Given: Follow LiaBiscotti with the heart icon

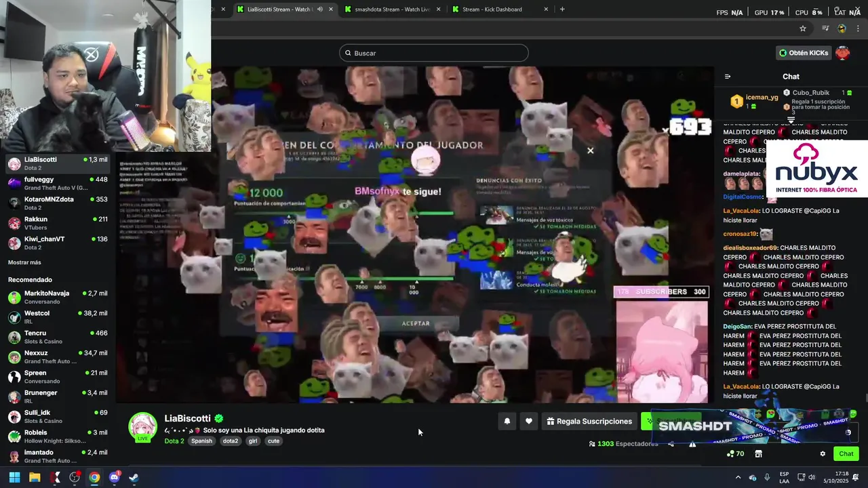Looking at the screenshot, I should 529,421.
